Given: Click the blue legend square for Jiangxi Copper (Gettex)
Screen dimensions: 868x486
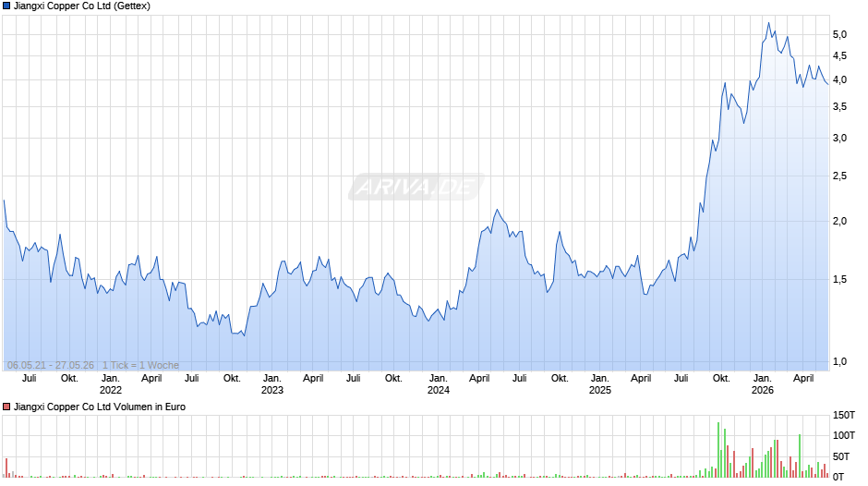Looking at the screenshot, I should pos(6,6).
